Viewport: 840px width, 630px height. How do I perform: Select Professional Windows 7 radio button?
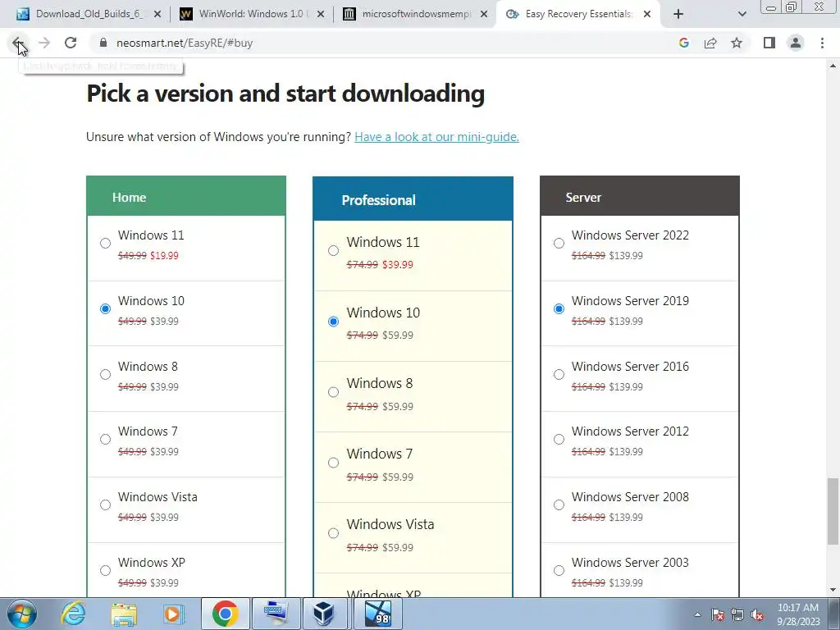click(333, 463)
